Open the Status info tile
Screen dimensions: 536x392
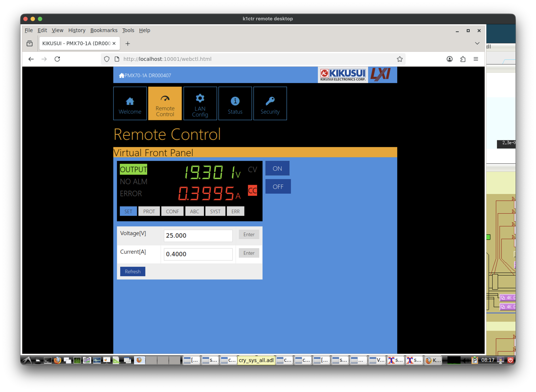[x=235, y=103]
